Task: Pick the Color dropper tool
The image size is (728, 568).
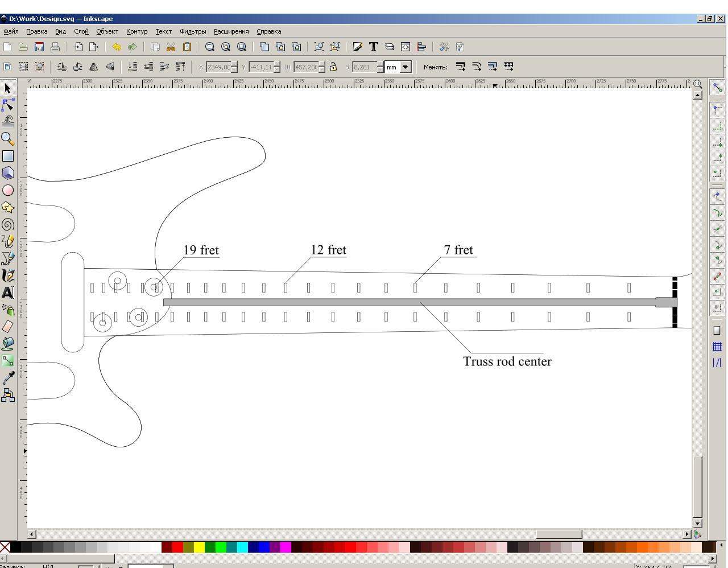Action: tap(8, 377)
